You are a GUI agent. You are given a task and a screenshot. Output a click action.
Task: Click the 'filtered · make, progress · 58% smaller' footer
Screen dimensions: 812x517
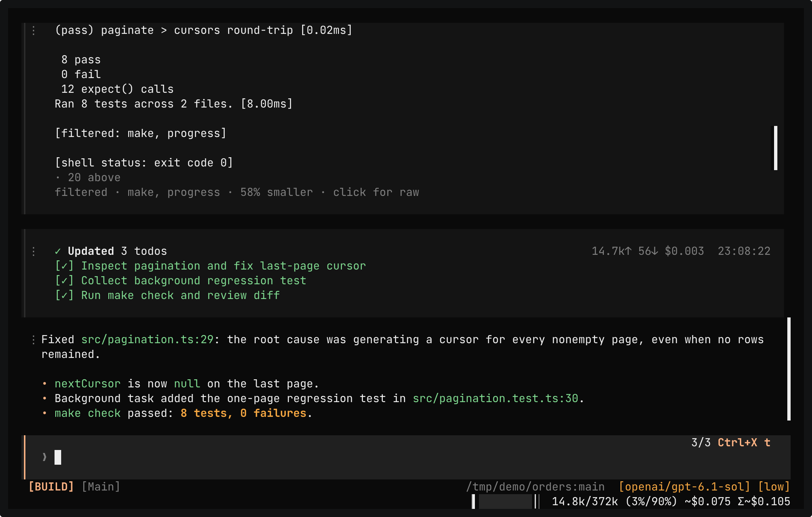pyautogui.click(x=184, y=192)
